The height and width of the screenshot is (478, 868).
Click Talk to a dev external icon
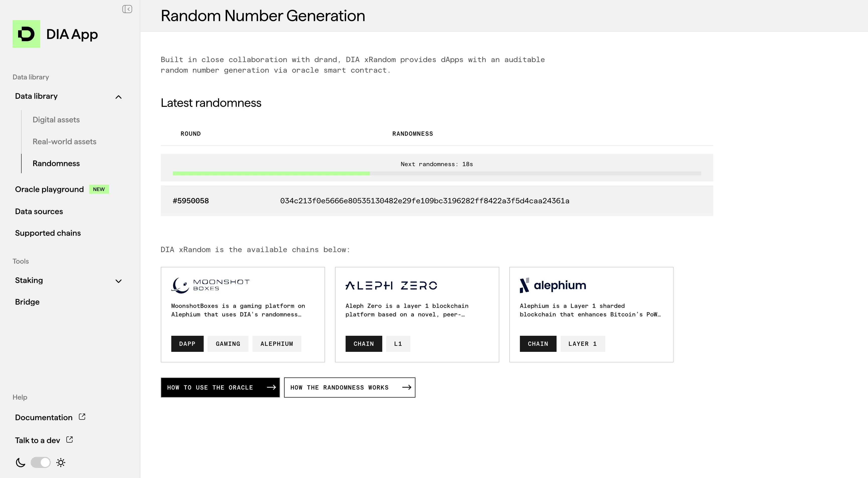[69, 440]
